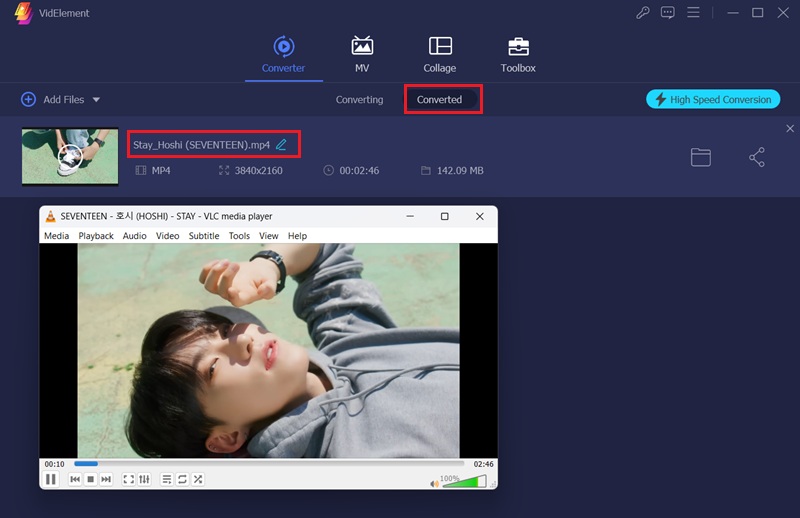Click the VLC total time 02:46
Viewport: 800px width, 518px height.
(483, 464)
